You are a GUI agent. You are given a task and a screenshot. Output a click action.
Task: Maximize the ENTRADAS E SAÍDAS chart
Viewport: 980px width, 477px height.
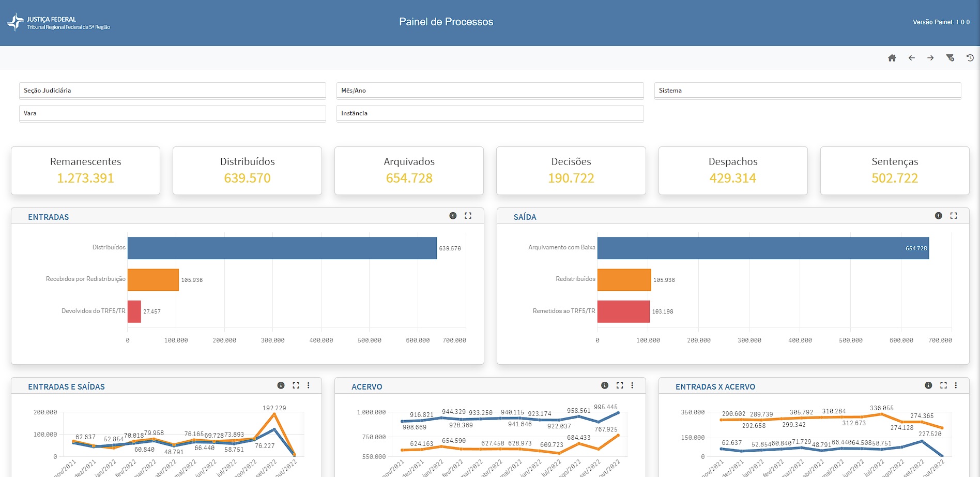[296, 385]
